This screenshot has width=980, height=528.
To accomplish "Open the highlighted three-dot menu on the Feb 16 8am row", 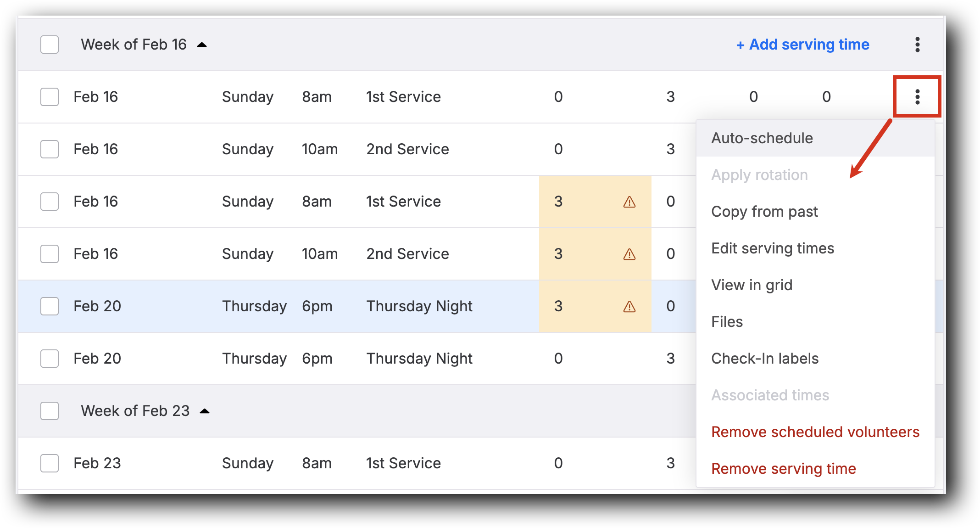I will pyautogui.click(x=917, y=97).
